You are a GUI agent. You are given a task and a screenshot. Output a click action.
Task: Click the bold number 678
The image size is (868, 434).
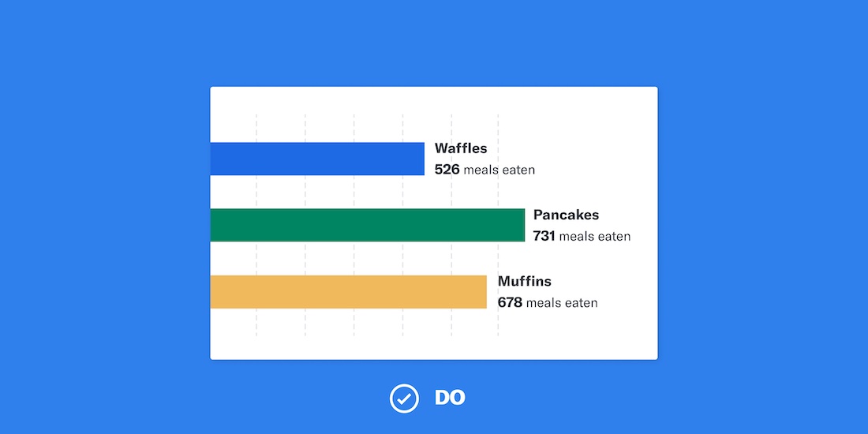click(510, 302)
